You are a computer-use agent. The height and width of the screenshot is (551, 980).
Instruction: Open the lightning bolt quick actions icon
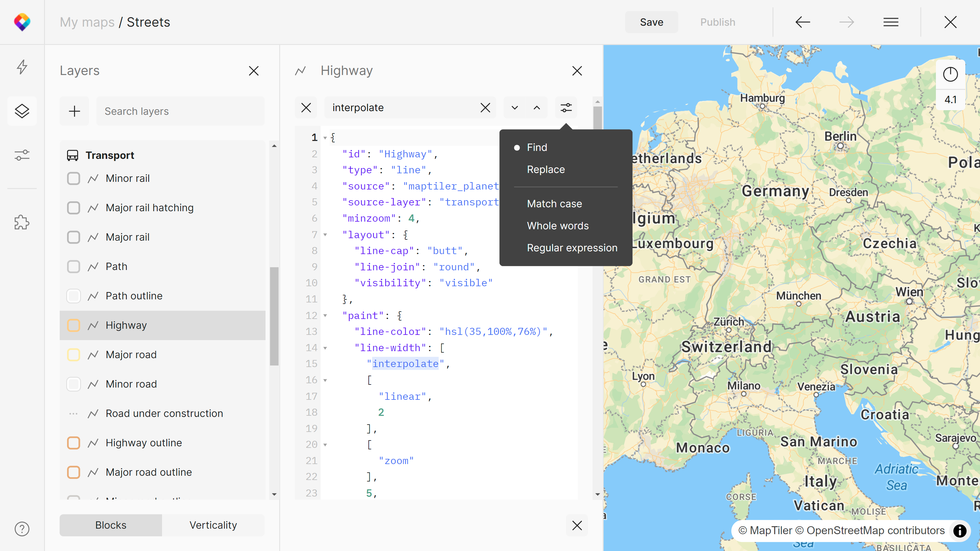[22, 67]
